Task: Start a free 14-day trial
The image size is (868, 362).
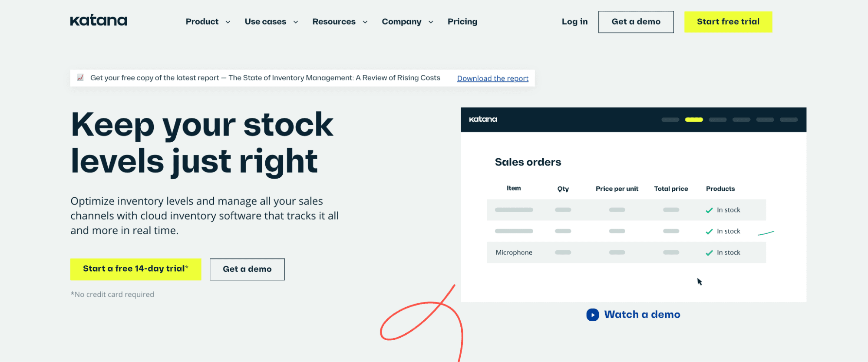Action: [135, 269]
